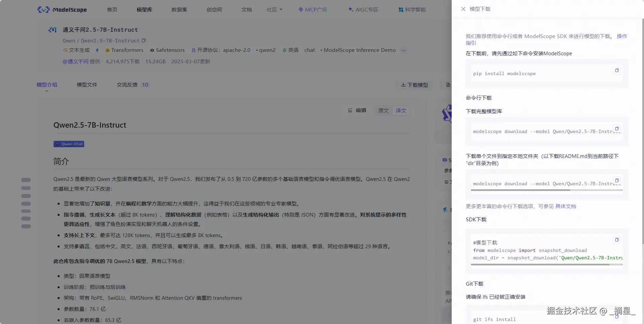Click the @通义千问 provider link
This screenshot has height=324, width=644.
(75, 61)
